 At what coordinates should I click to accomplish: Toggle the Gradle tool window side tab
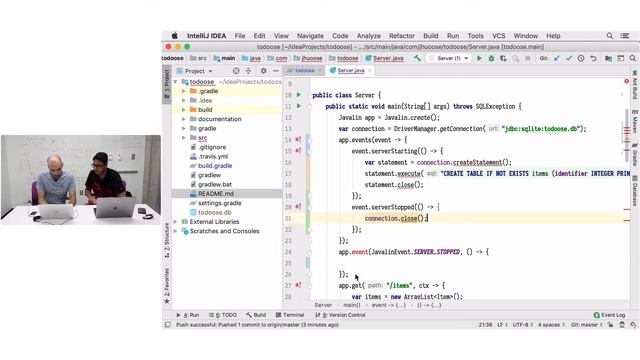pos(635,154)
